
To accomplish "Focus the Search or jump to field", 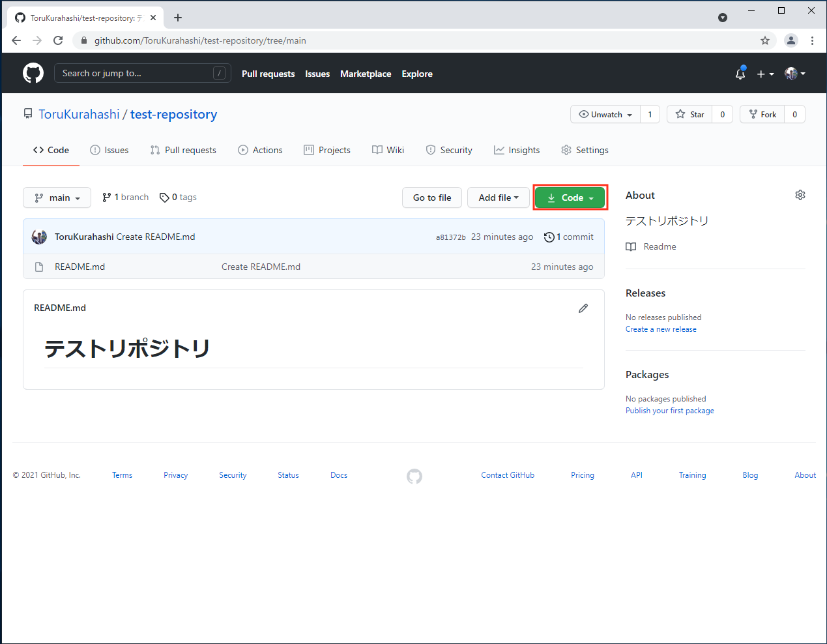I will coord(143,73).
